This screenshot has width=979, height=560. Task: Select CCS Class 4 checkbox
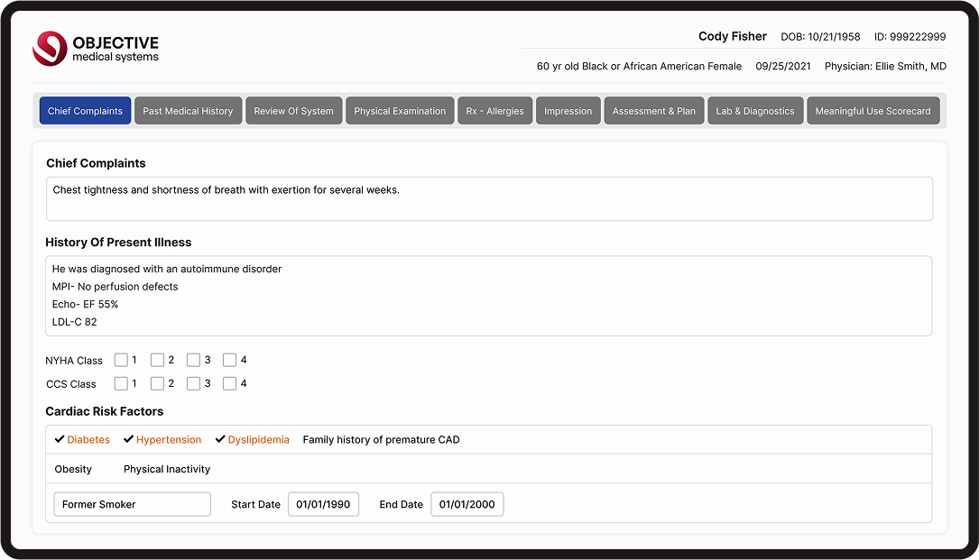230,383
